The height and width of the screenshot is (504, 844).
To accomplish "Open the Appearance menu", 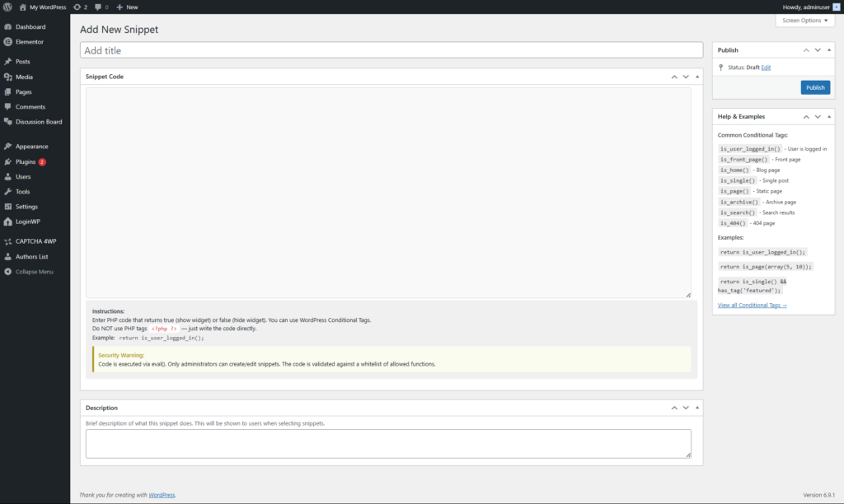I will [31, 147].
